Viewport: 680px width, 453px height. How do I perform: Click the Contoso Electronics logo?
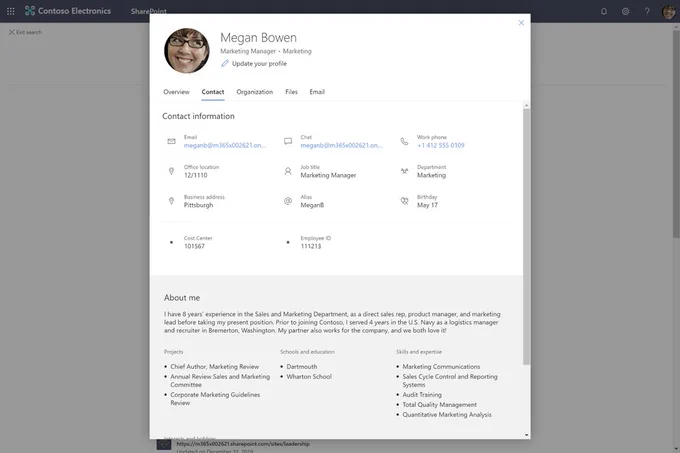(x=30, y=11)
